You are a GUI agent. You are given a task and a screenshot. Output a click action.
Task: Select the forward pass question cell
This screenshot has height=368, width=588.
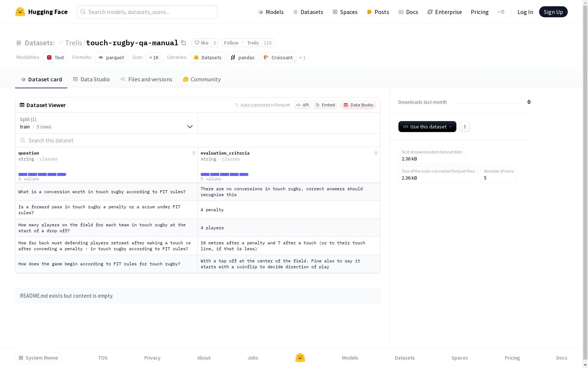107,210
